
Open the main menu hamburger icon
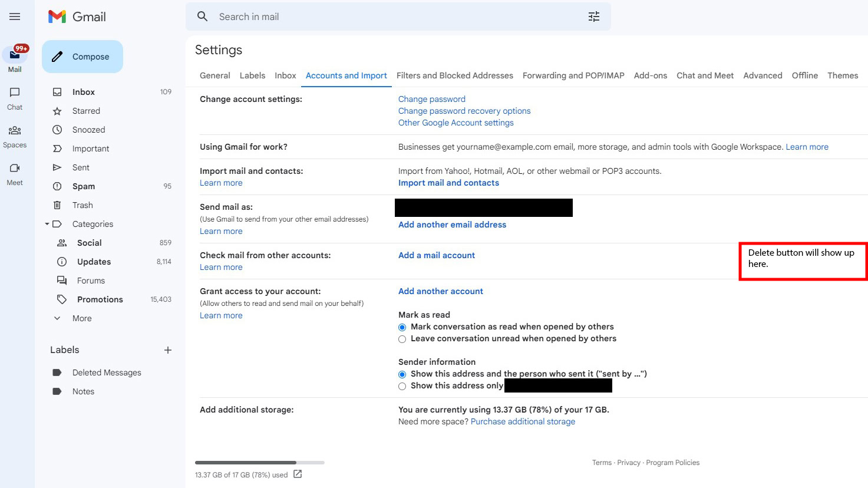(x=15, y=17)
